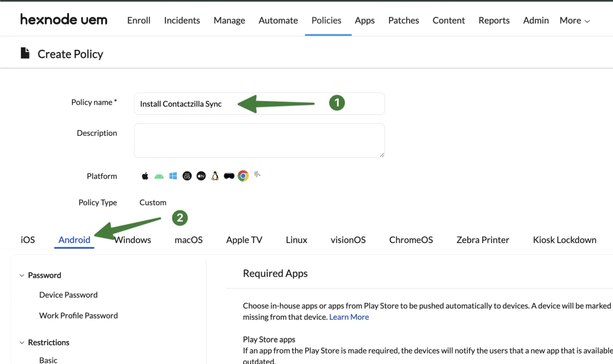The height and width of the screenshot is (364, 613).
Task: Click the Apple TV platform icon
Action: point(201,176)
